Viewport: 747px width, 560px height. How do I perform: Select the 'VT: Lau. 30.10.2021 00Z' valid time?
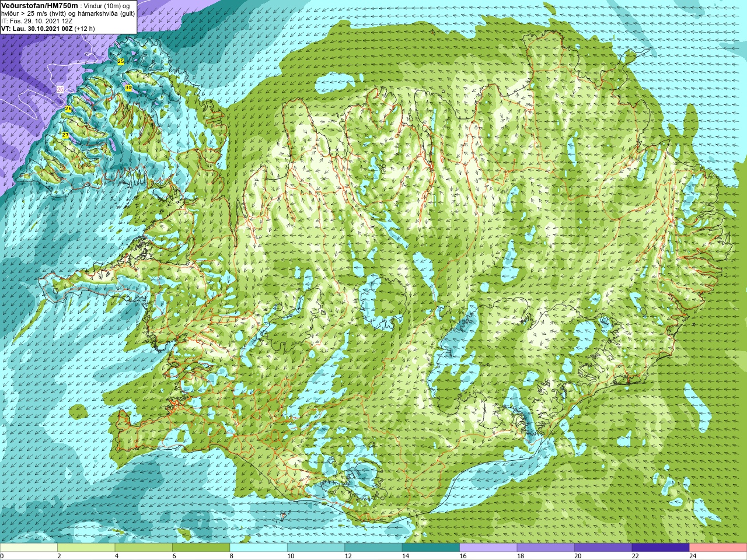(x=37, y=29)
